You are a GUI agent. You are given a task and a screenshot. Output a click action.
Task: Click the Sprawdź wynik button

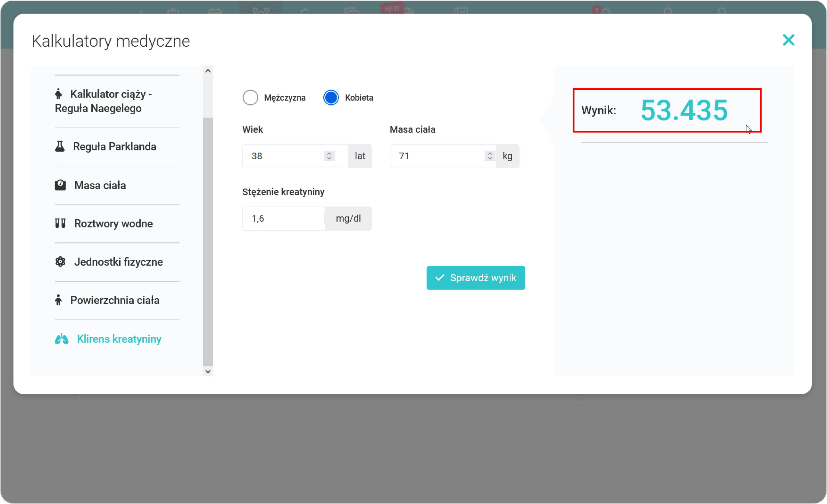(x=475, y=278)
